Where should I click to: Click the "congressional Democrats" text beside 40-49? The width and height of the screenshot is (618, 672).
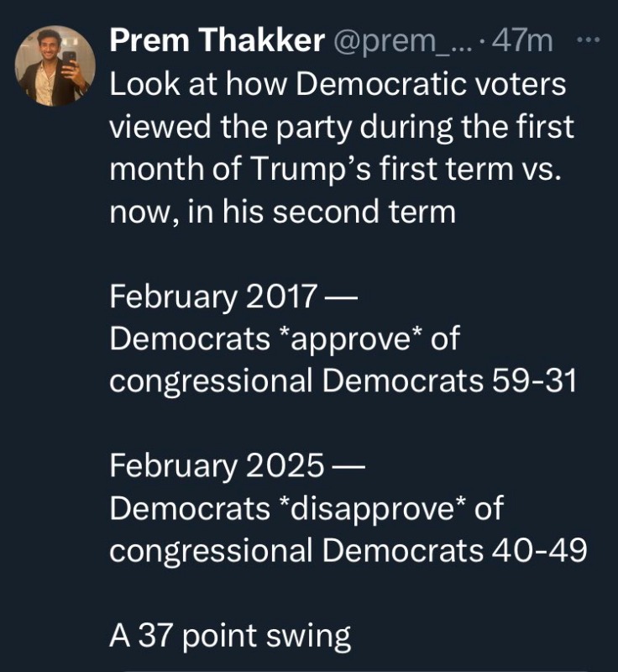click(x=295, y=550)
